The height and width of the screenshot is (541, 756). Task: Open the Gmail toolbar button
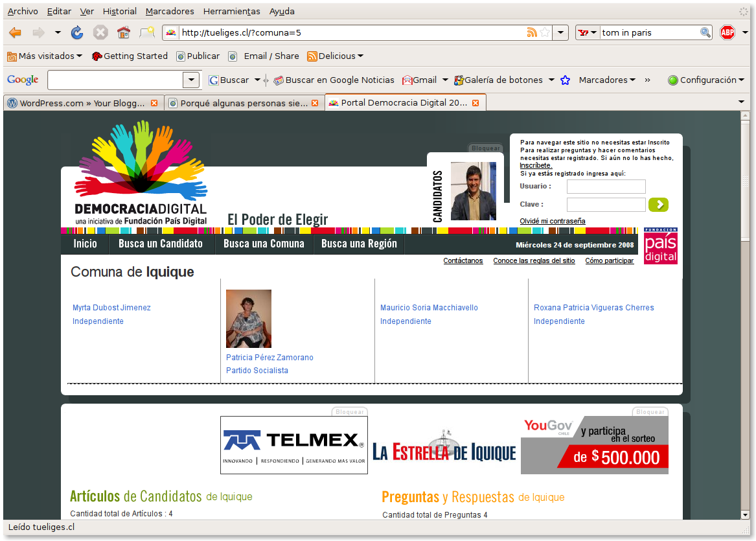[419, 80]
